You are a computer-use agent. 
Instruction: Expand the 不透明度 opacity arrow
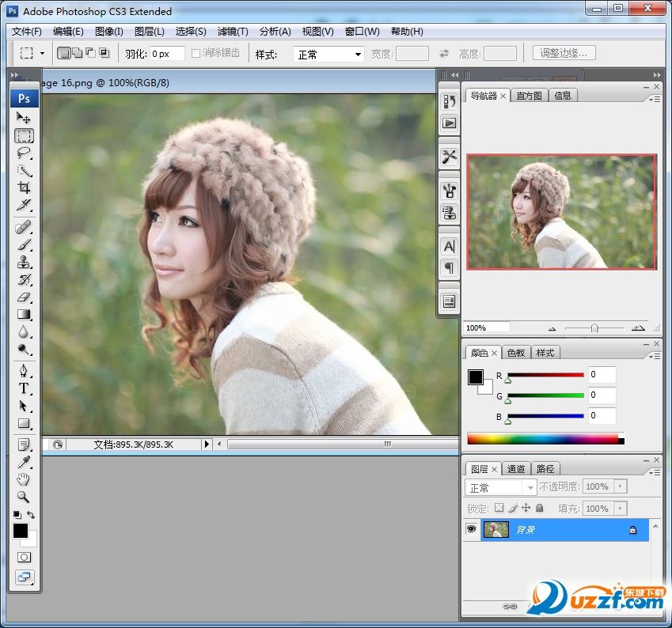click(621, 486)
